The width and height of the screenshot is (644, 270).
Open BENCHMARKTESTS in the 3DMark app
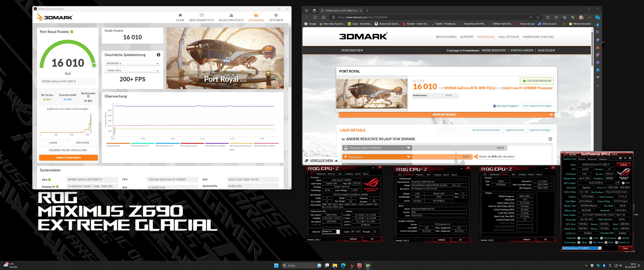(201, 18)
